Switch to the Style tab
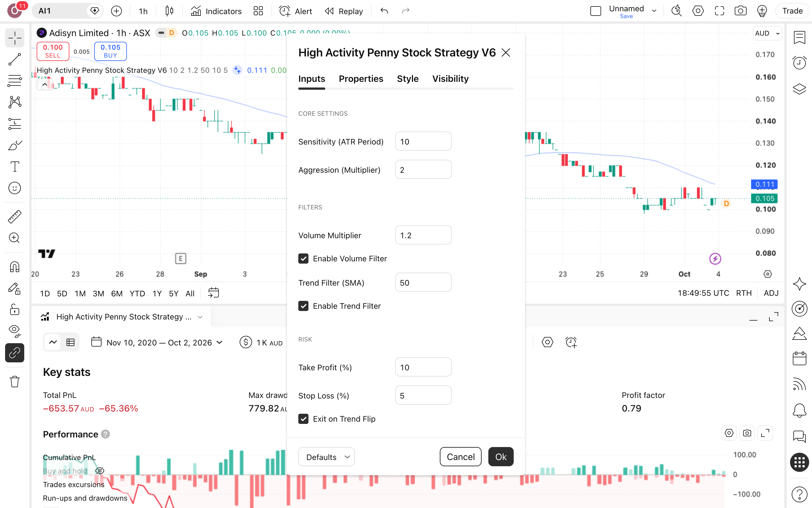Viewport: 812px width, 508px height. pyautogui.click(x=408, y=79)
